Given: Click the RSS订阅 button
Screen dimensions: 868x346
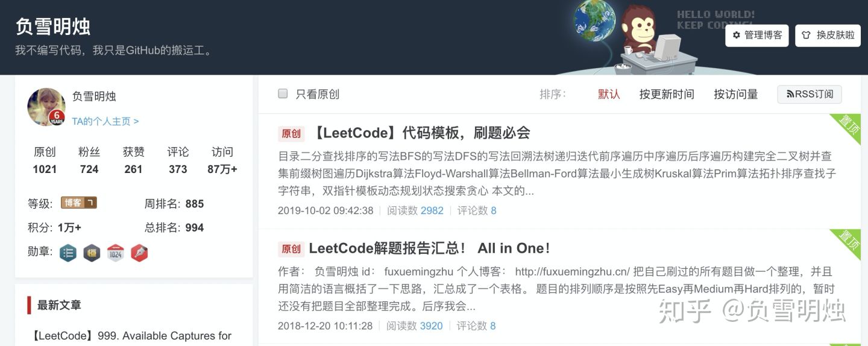Looking at the screenshot, I should 810,94.
